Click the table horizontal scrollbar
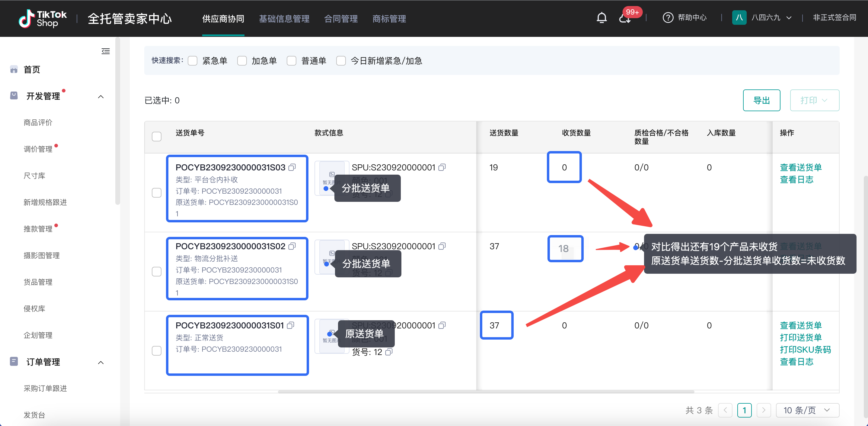 pyautogui.click(x=486, y=392)
